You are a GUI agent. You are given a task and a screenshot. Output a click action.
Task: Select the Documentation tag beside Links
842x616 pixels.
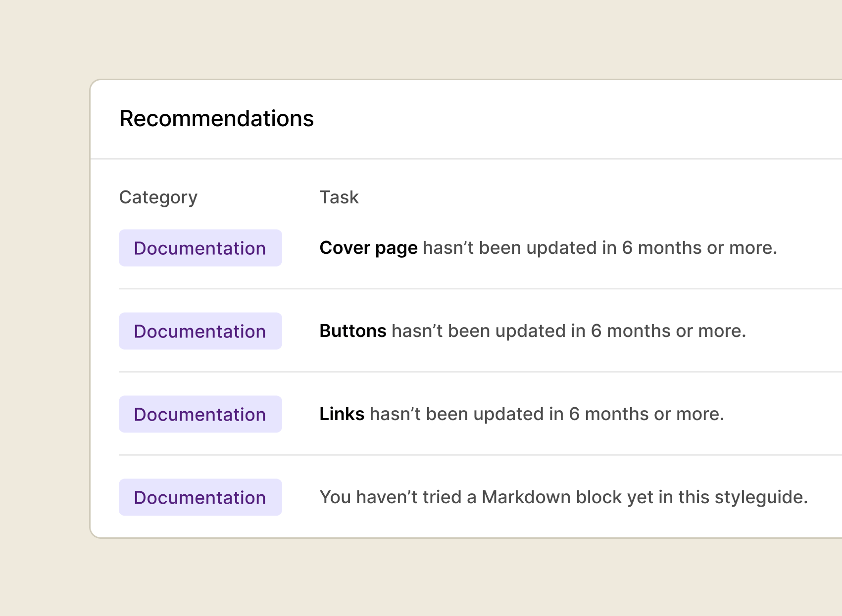pyautogui.click(x=200, y=414)
